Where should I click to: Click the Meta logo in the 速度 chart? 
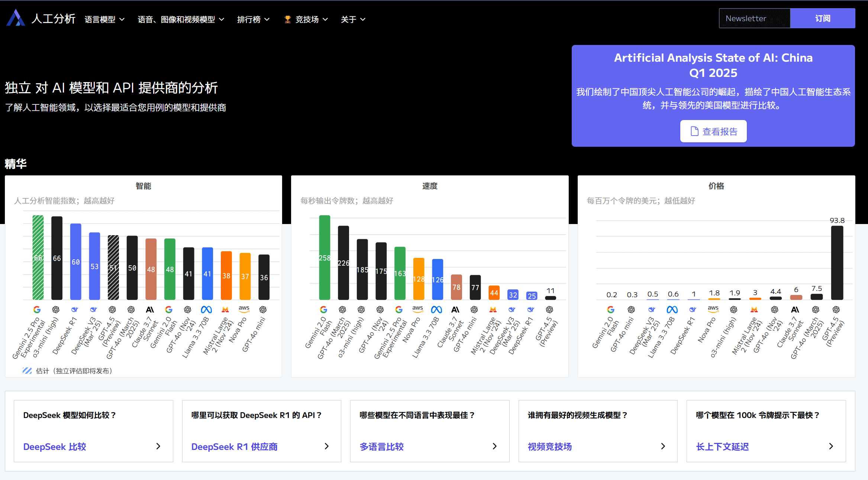[x=436, y=309]
